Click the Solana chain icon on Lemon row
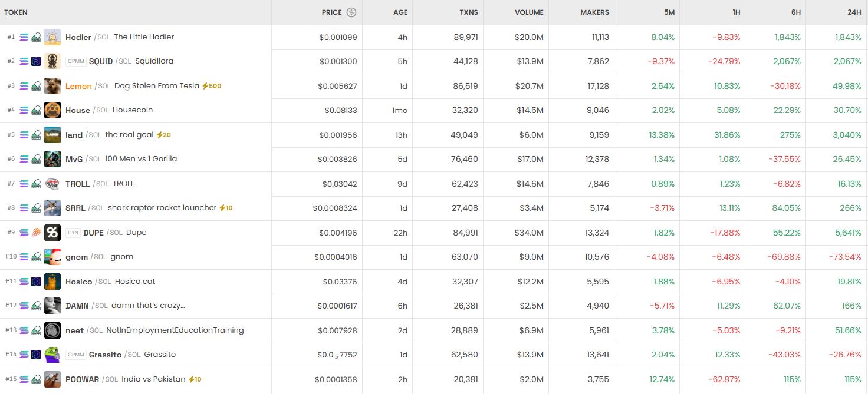Screen dimensions: 868x394 [x=24, y=86]
